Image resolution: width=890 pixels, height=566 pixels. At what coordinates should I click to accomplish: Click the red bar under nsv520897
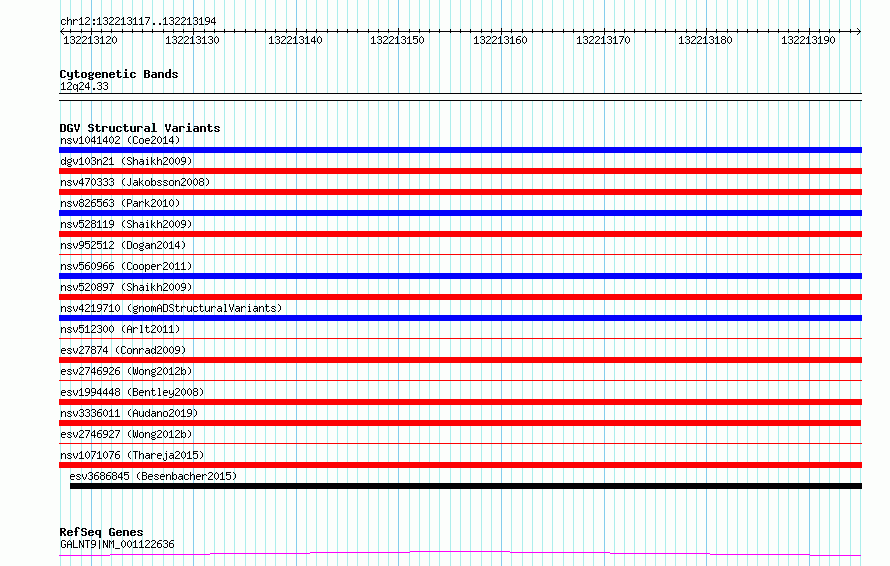(460, 297)
